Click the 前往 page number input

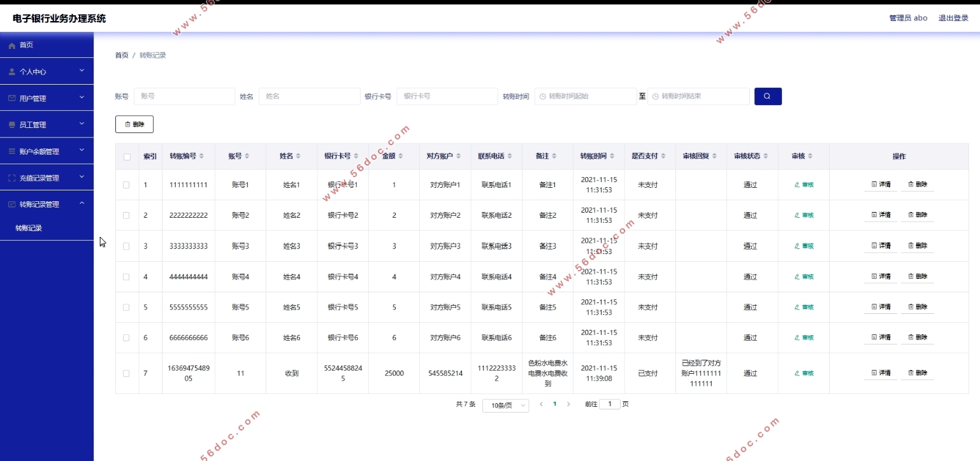(x=610, y=404)
